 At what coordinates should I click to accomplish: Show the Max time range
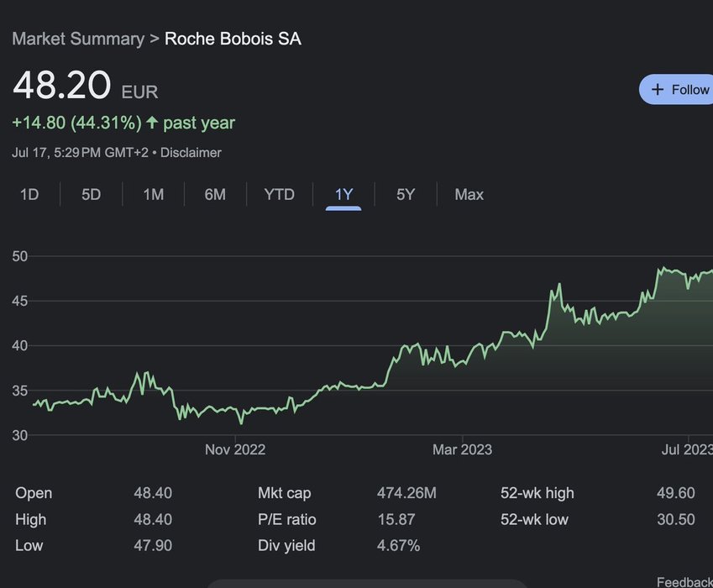pyautogui.click(x=469, y=195)
